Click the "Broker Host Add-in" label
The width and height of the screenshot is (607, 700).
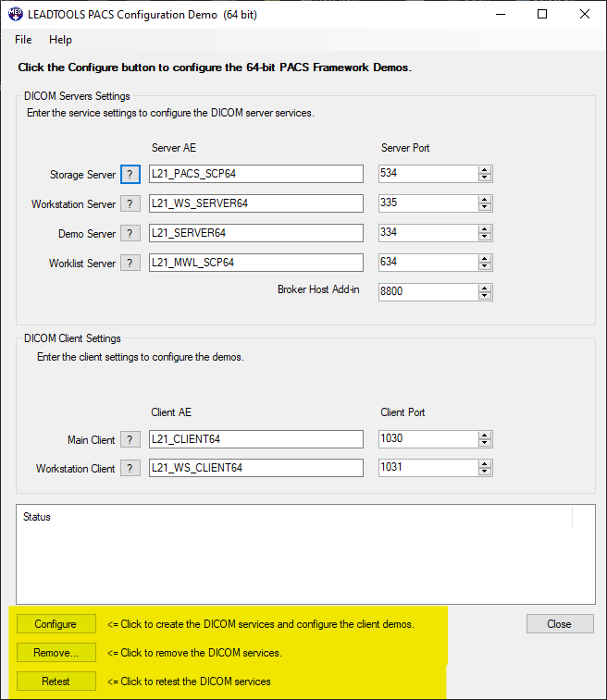pos(318,289)
